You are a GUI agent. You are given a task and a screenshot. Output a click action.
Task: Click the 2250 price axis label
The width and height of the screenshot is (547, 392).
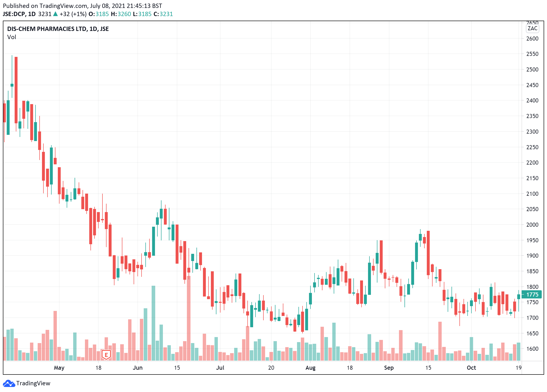click(x=532, y=147)
